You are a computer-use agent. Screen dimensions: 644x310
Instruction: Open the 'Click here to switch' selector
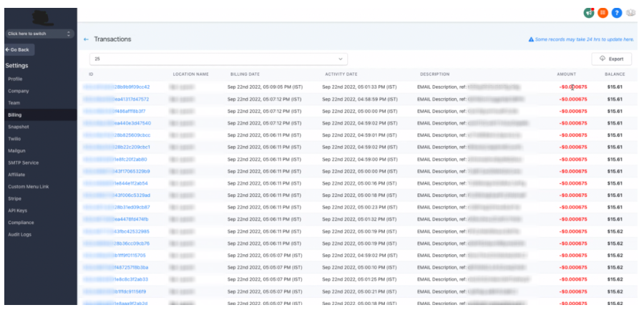pos(39,34)
